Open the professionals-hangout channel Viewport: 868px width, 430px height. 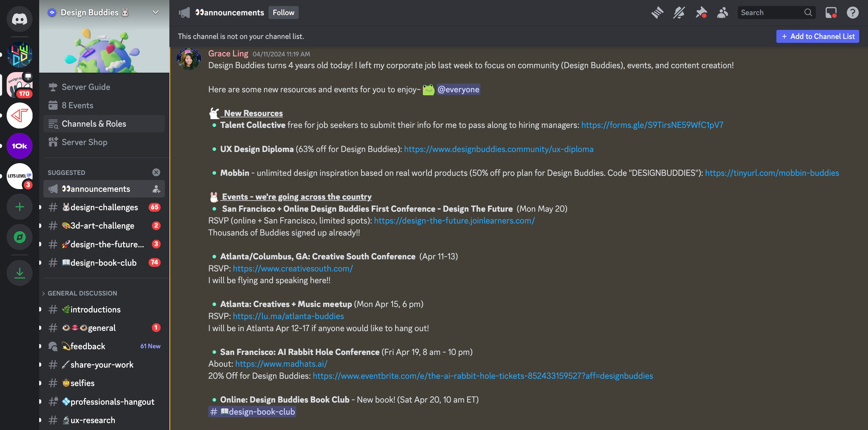(x=104, y=402)
